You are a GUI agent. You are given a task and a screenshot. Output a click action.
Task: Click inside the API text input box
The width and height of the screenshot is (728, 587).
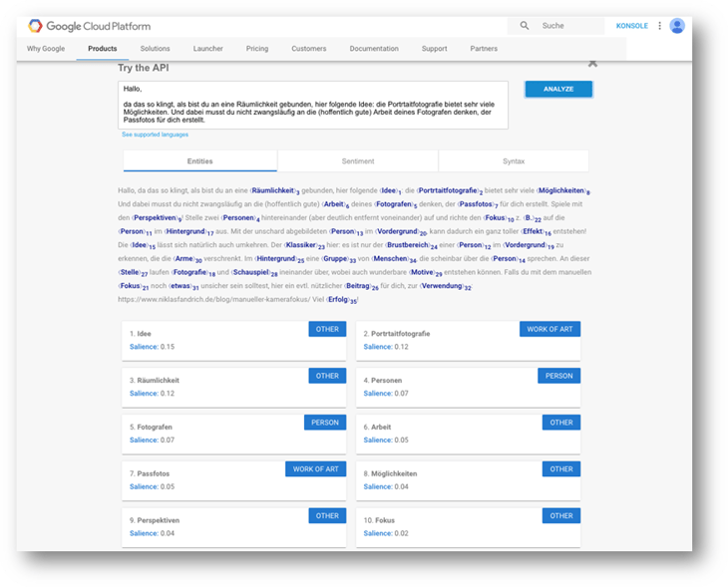click(313, 105)
